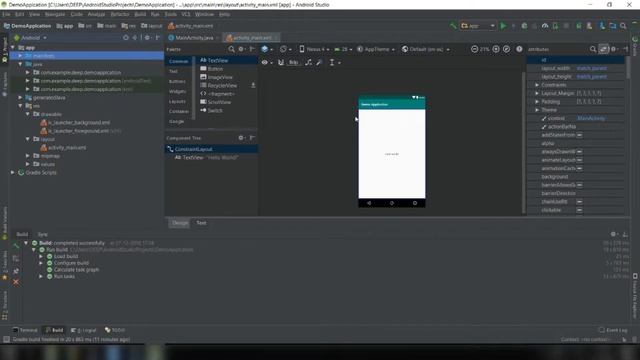This screenshot has width=640, height=360.
Task: Click the Palette search magnifier icon
Action: coord(231,49)
